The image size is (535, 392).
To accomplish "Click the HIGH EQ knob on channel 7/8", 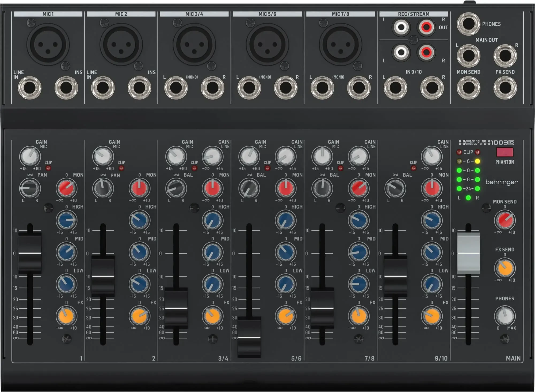I will click(358, 220).
